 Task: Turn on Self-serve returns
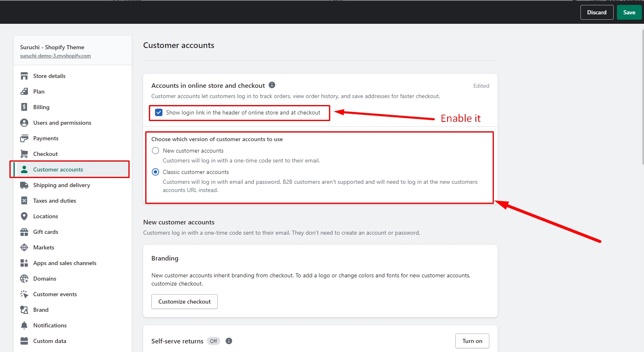click(x=472, y=341)
